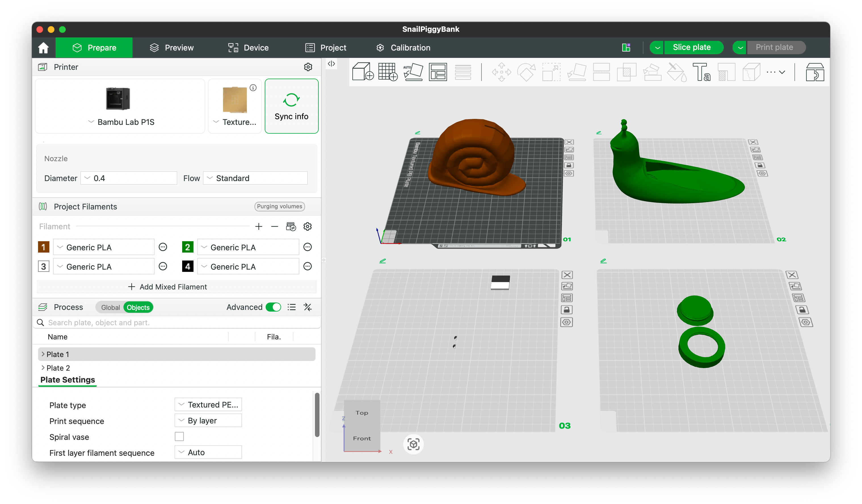Open options for filament 1
Viewport: 862px width, 504px height.
click(x=163, y=247)
